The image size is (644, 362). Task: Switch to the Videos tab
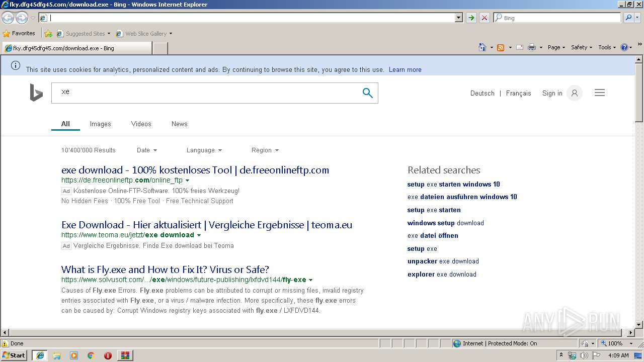tap(141, 124)
